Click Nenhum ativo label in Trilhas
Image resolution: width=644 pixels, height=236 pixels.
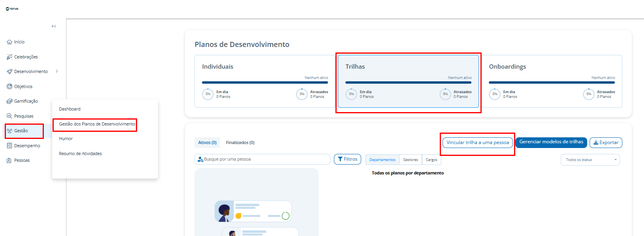(460, 78)
